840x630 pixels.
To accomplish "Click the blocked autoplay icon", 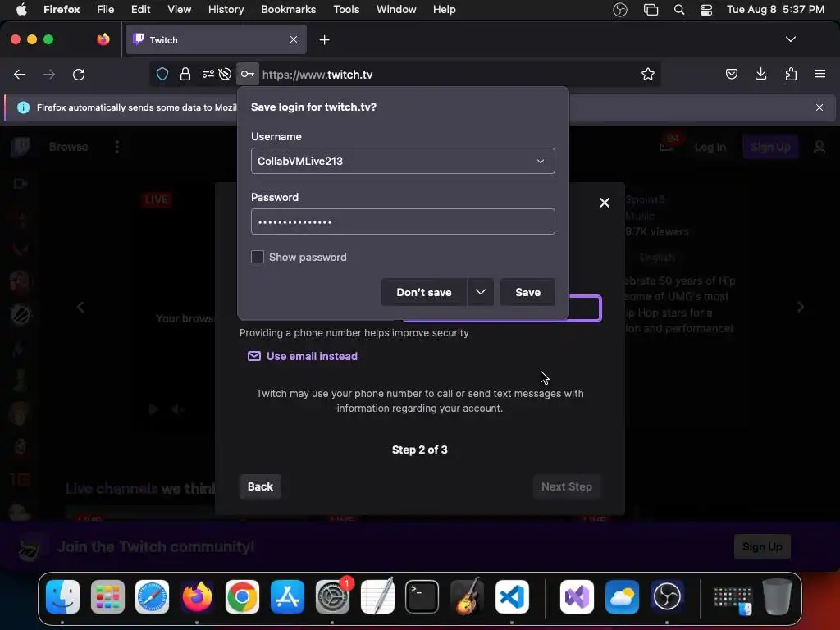I will [x=225, y=74].
